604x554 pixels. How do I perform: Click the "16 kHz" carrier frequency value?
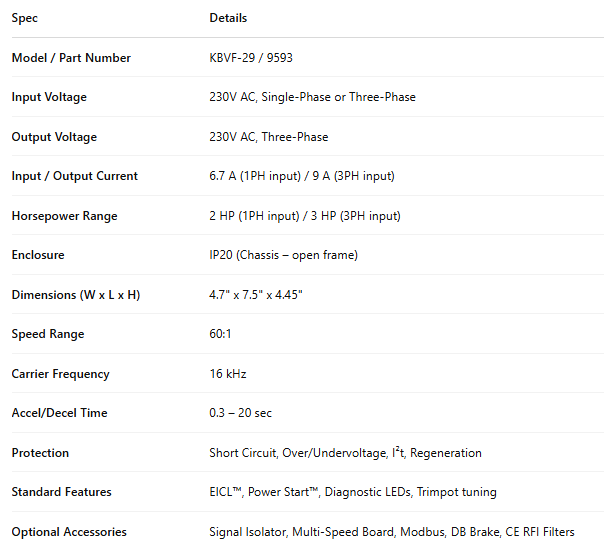[228, 374]
